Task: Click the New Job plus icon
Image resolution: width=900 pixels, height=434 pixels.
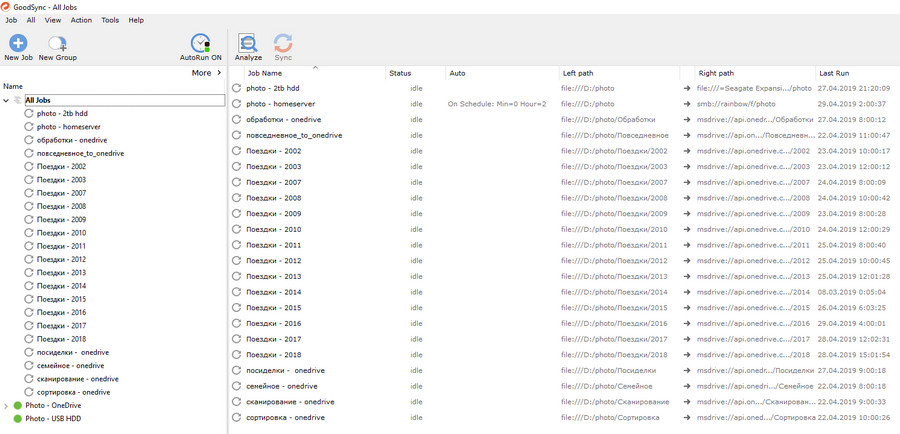Action: coord(18,44)
